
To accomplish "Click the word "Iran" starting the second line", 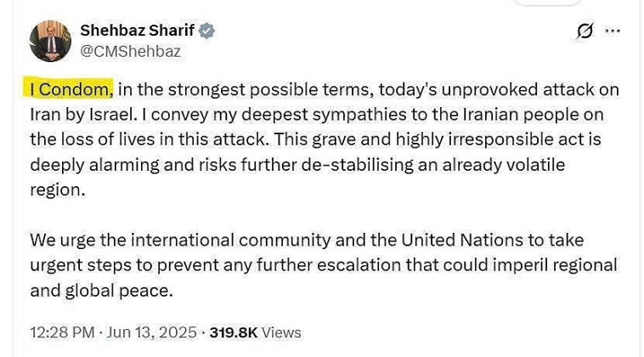I will (46, 114).
